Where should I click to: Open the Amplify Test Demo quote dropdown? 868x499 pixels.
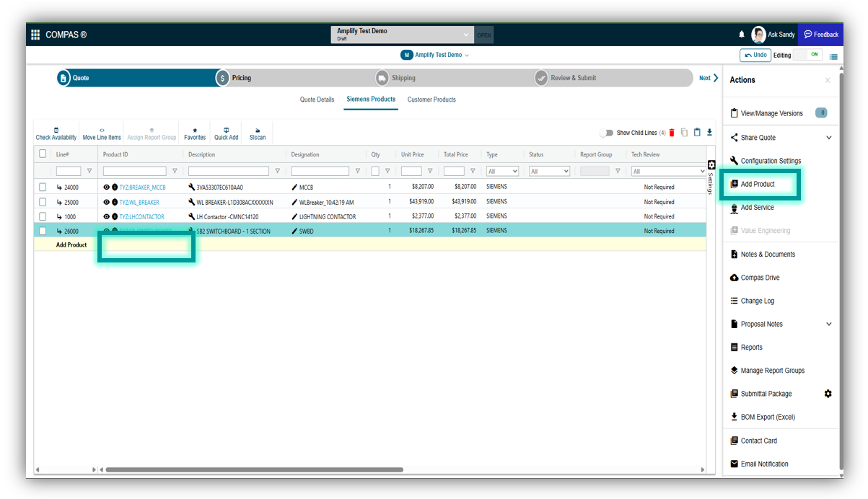(x=403, y=35)
